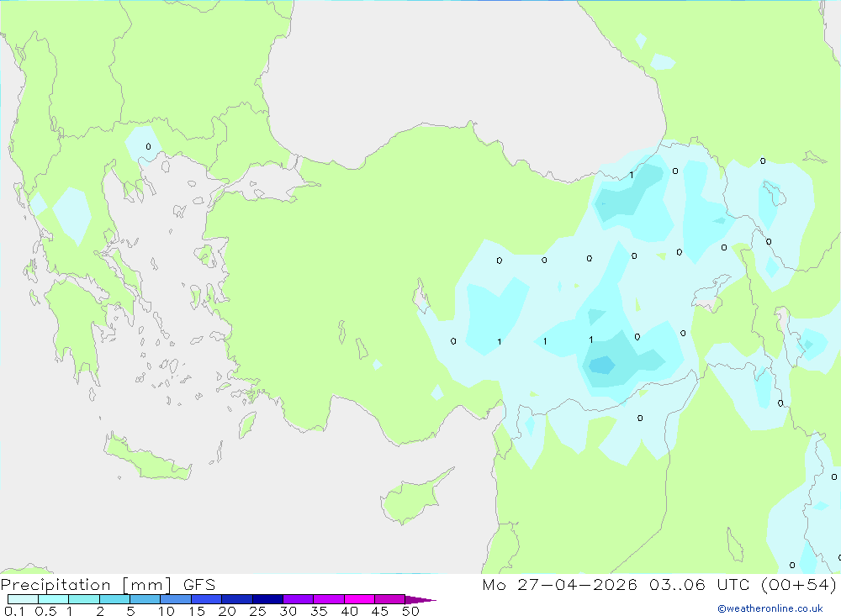The height and width of the screenshot is (616, 841).
Task: Click the legend value "0.1"
Action: [14, 611]
